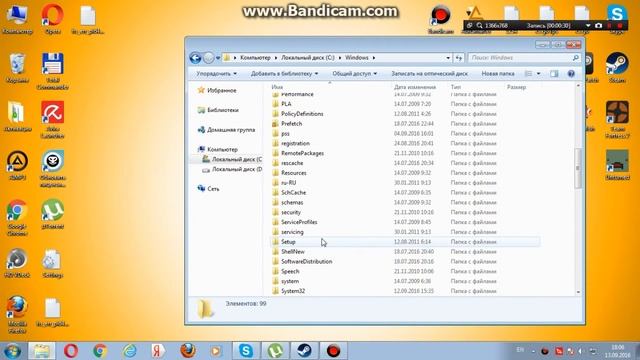Screen dimensions: 640x360
Task: Select the Setup folder
Action: coord(288,242)
